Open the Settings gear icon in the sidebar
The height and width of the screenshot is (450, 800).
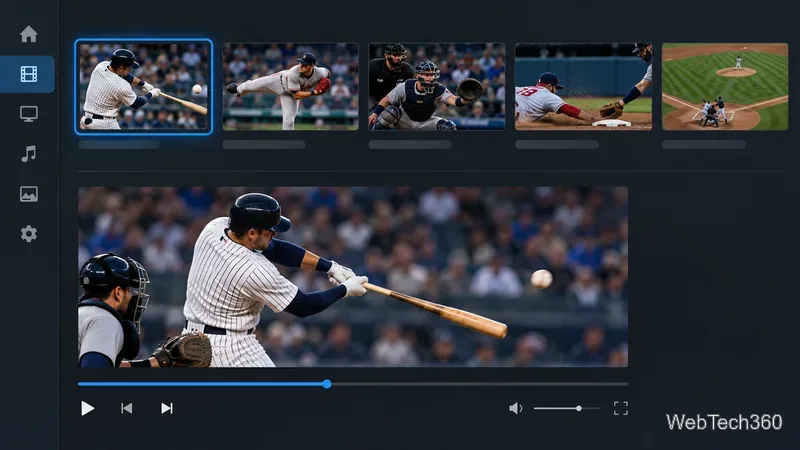(29, 234)
